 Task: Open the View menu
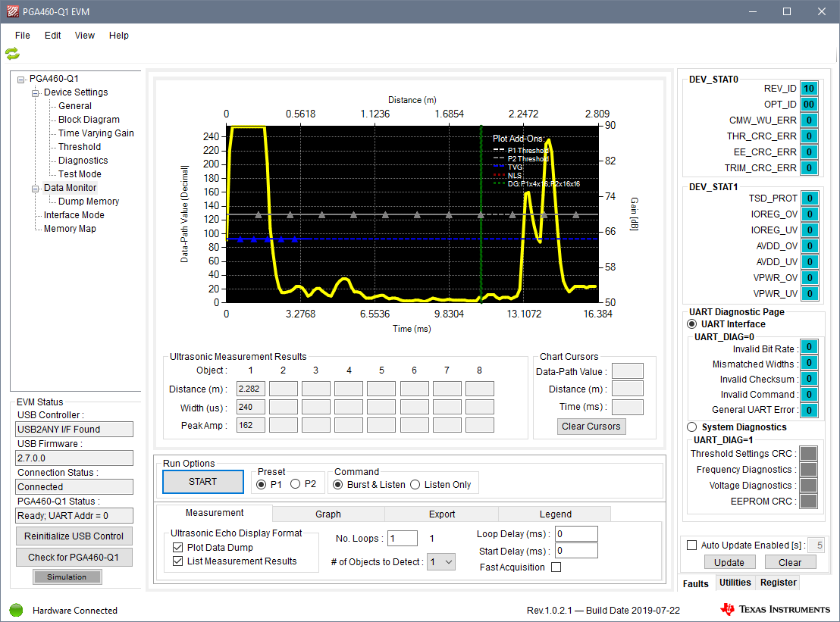85,36
